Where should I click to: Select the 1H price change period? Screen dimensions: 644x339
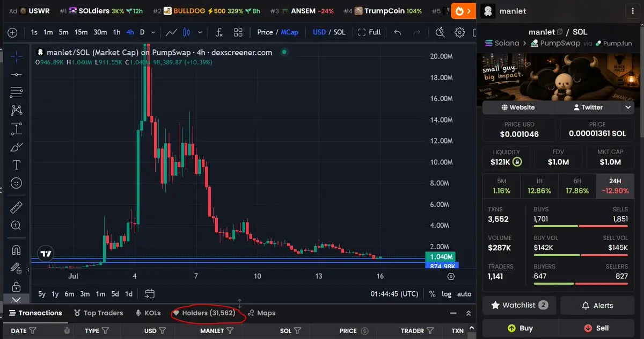[539, 186]
